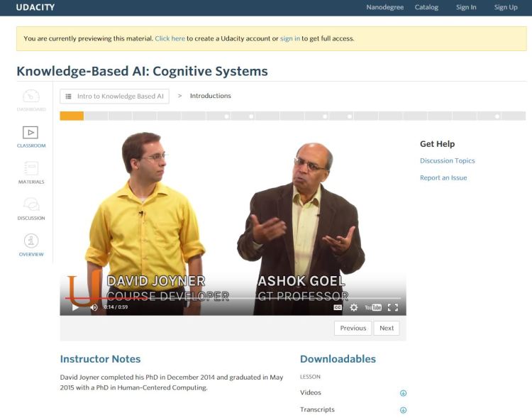532x418 pixels.
Task: Open the Discussion Topics link
Action: (x=447, y=160)
